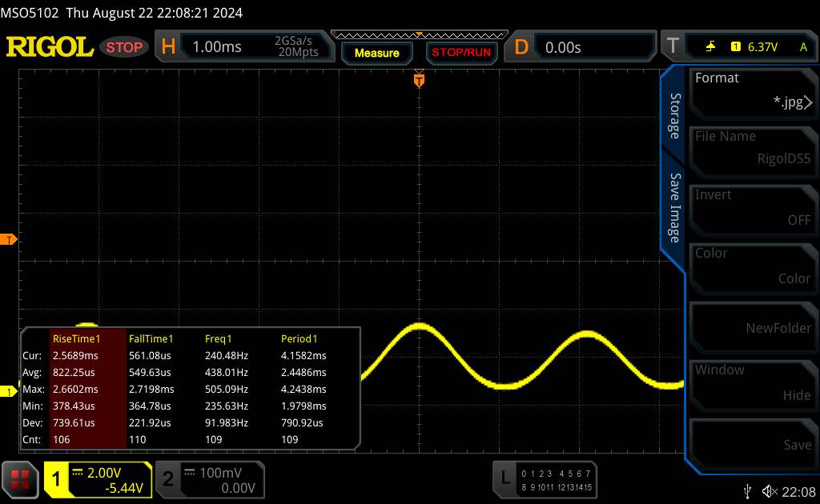The height and width of the screenshot is (504, 820).
Task: Switch to the Storage tab
Action: click(x=675, y=115)
